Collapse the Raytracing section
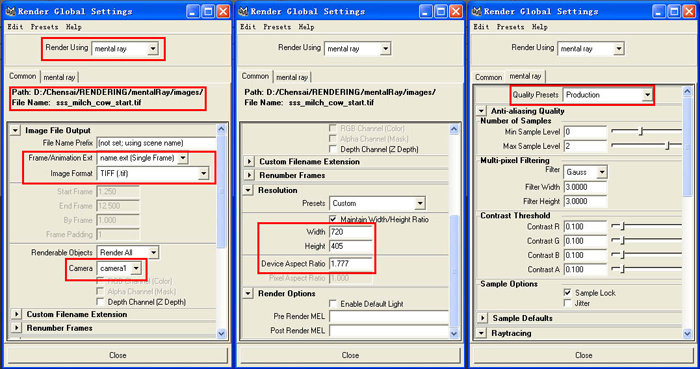 click(x=481, y=333)
